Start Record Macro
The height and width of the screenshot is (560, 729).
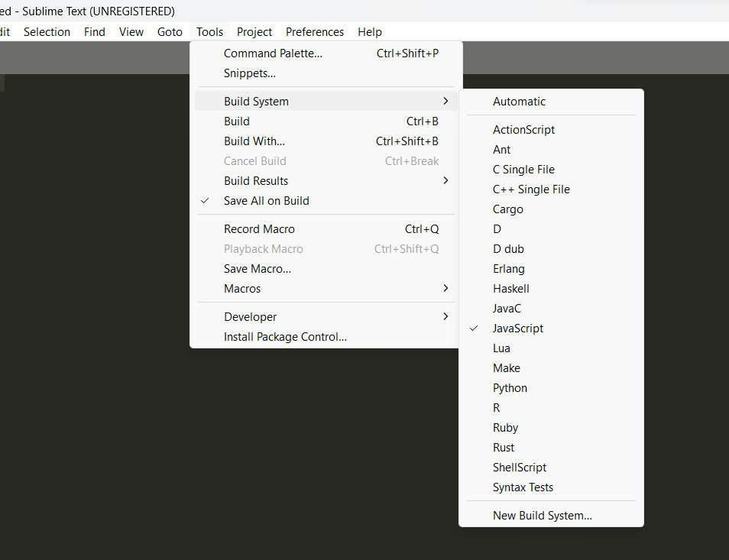pos(326,229)
